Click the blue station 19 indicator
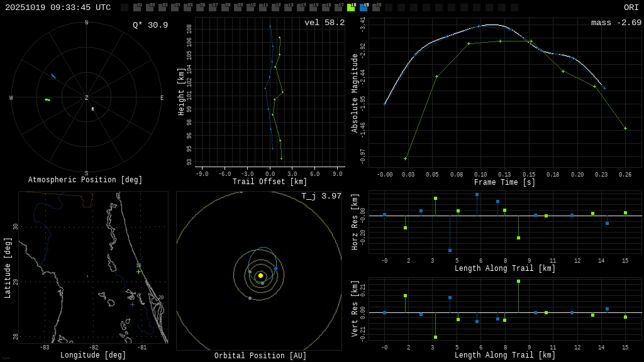The image size is (644, 362). 364,8
